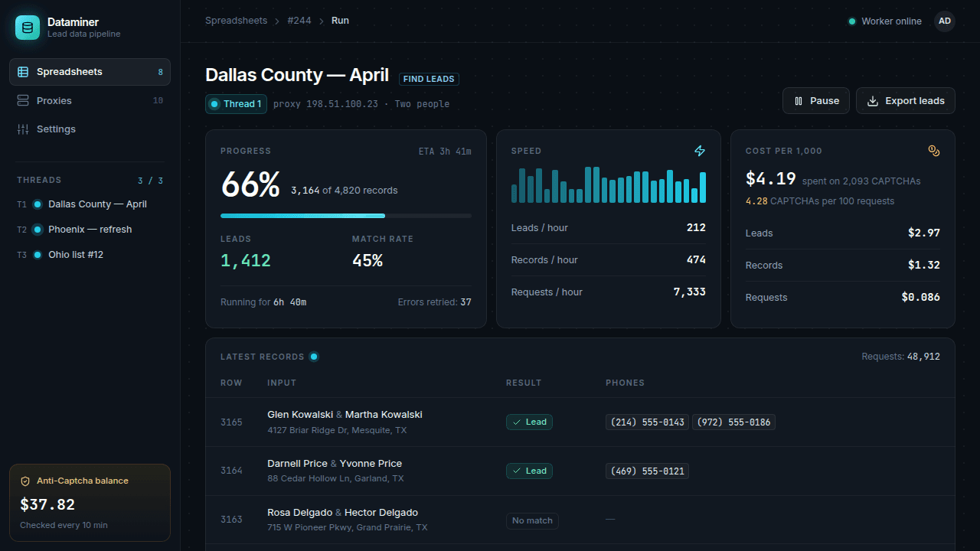Click phone number (214) 555-0143
The image size is (980, 551).
tap(648, 422)
